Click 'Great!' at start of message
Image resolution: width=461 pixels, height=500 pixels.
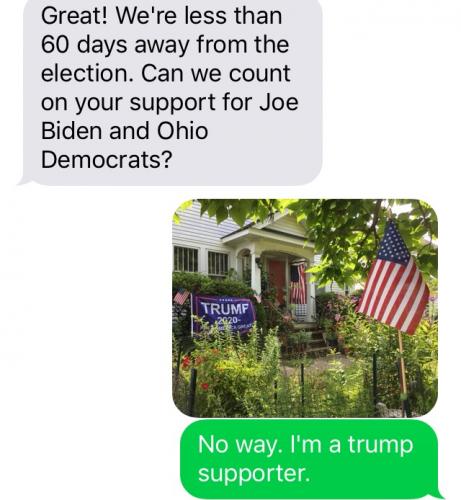click(x=75, y=16)
